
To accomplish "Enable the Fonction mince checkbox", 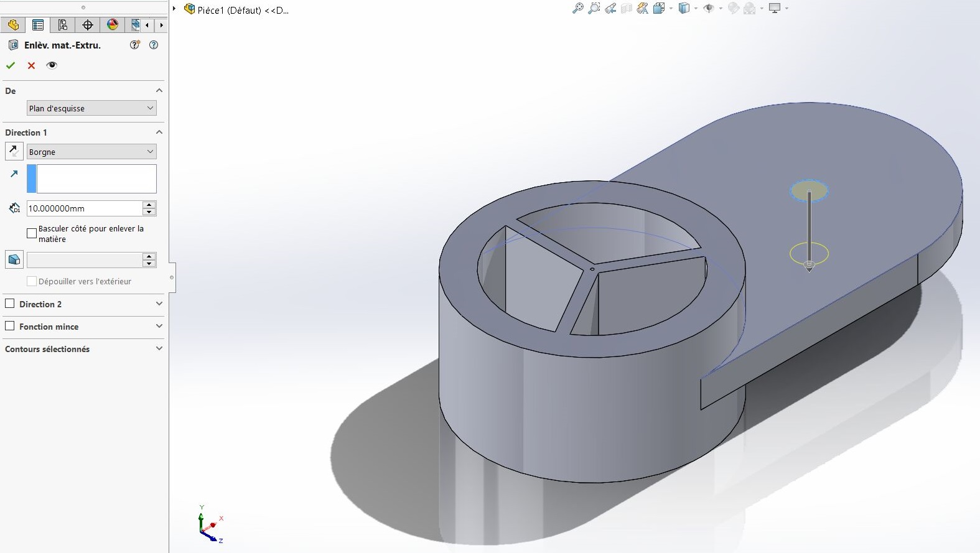I will pos(10,326).
